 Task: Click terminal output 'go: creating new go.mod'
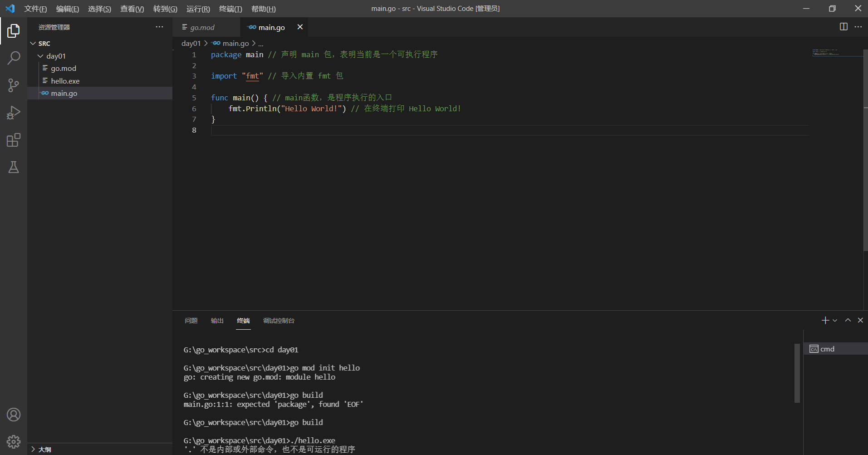tap(260, 377)
